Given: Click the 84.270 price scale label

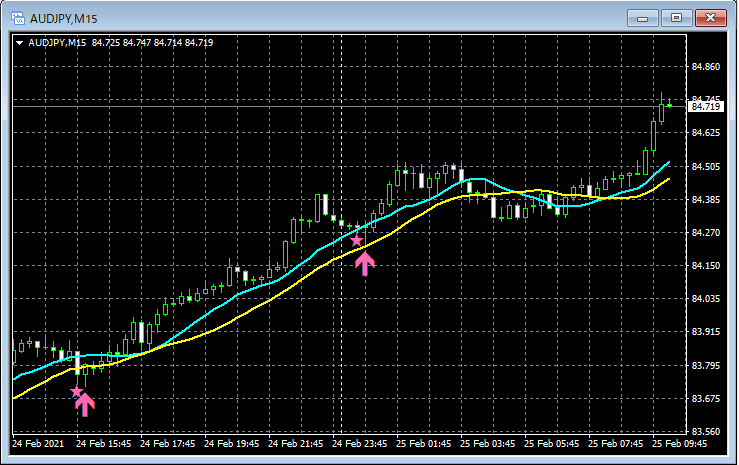Looking at the screenshot, I should pos(706,233).
